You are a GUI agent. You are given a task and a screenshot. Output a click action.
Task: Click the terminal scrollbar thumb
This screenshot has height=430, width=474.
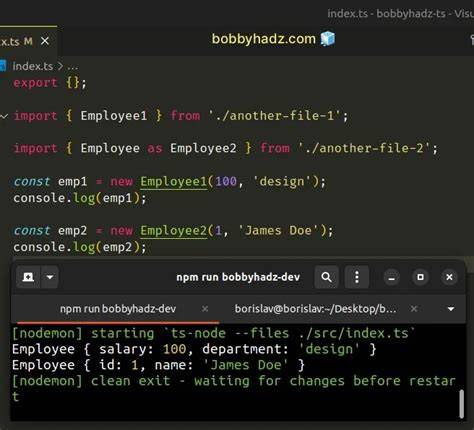pos(462,404)
